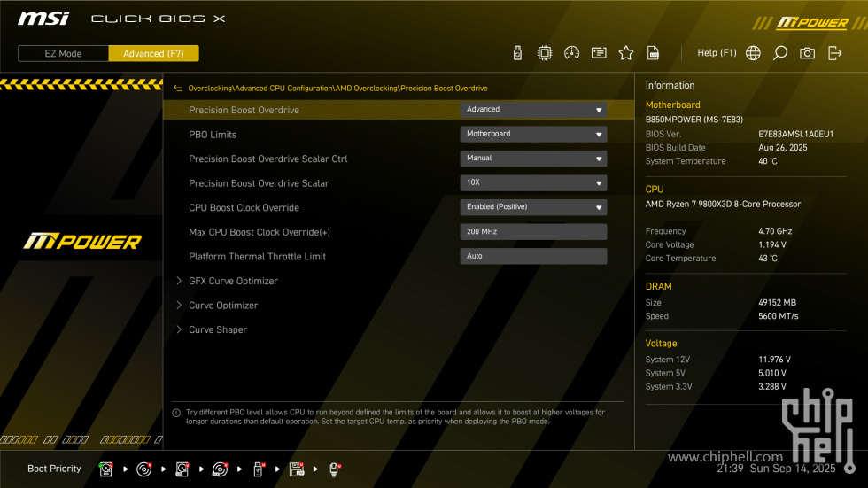Click BIOS Build Date Aug 26, 2025
868x488 pixels.
coord(783,148)
